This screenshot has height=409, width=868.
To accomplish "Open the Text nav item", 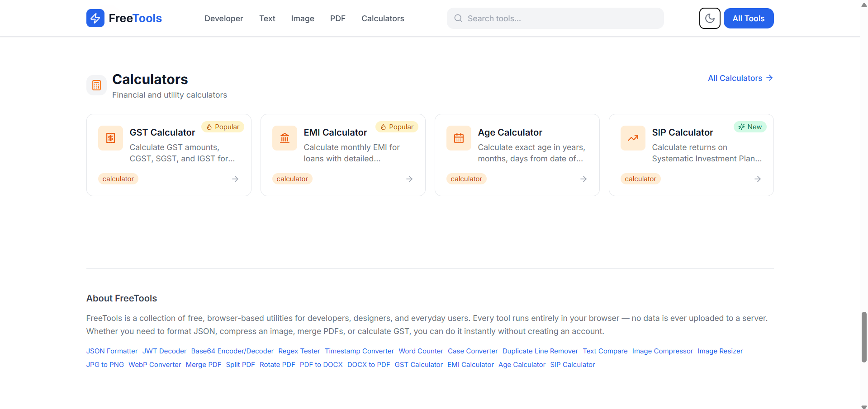I will click(267, 19).
